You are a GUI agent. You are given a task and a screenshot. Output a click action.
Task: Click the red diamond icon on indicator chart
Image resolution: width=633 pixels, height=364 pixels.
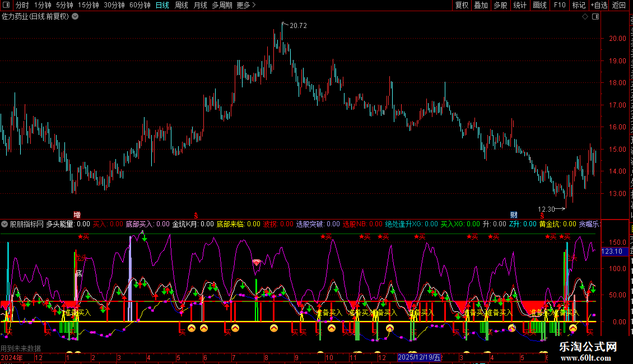(257, 262)
